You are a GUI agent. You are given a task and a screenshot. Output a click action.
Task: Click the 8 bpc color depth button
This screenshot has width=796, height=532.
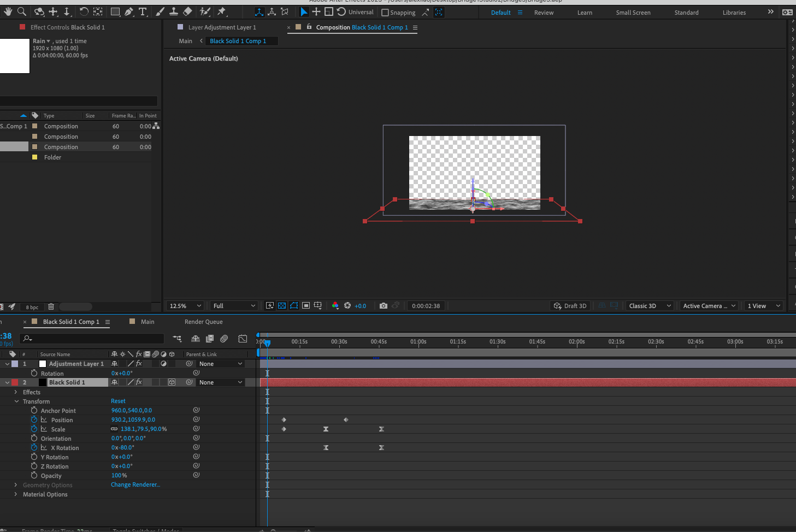click(32, 307)
